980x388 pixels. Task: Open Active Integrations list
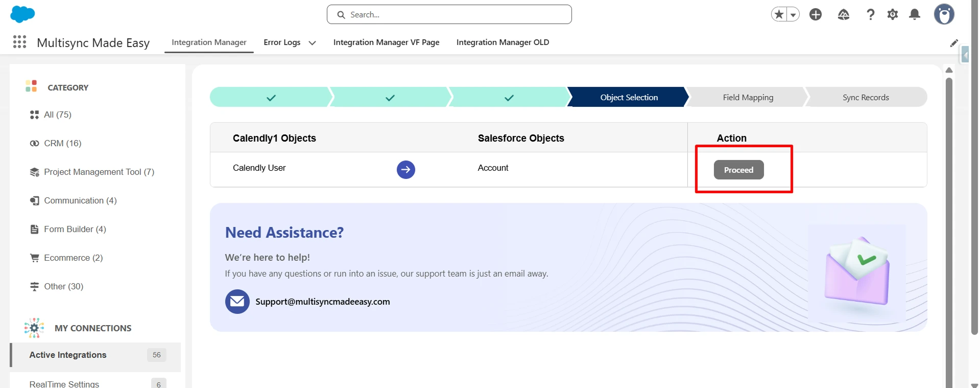(x=95, y=357)
